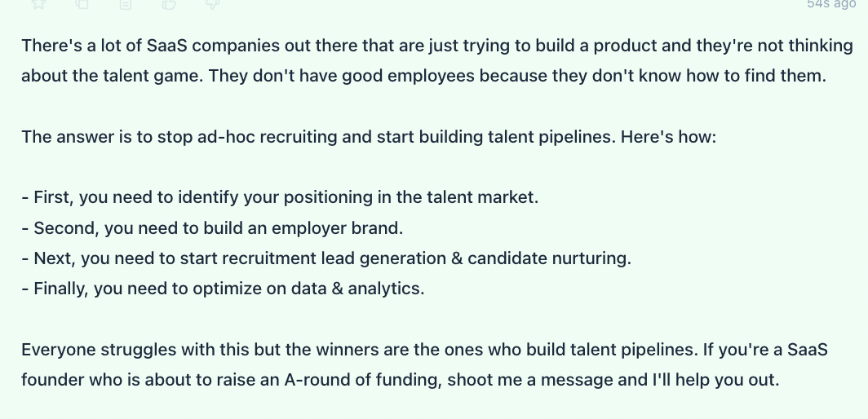Click the star favorite icon
Screen dimensions: 868x419
pos(38,3)
